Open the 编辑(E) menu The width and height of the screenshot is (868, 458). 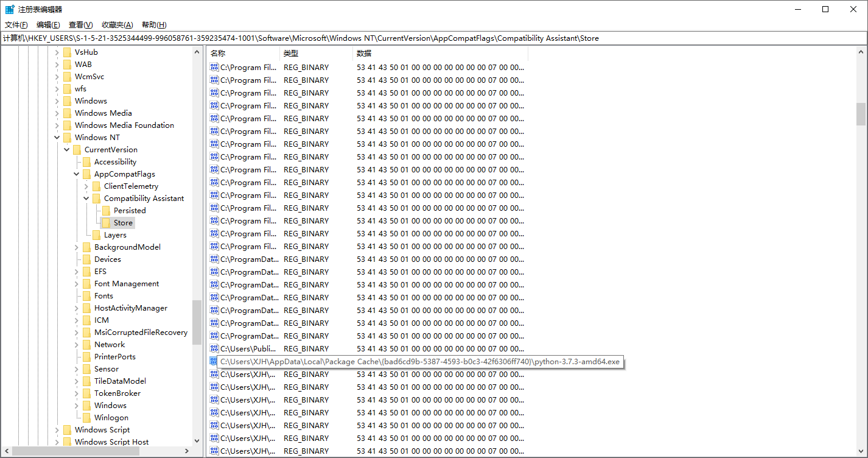(48, 25)
